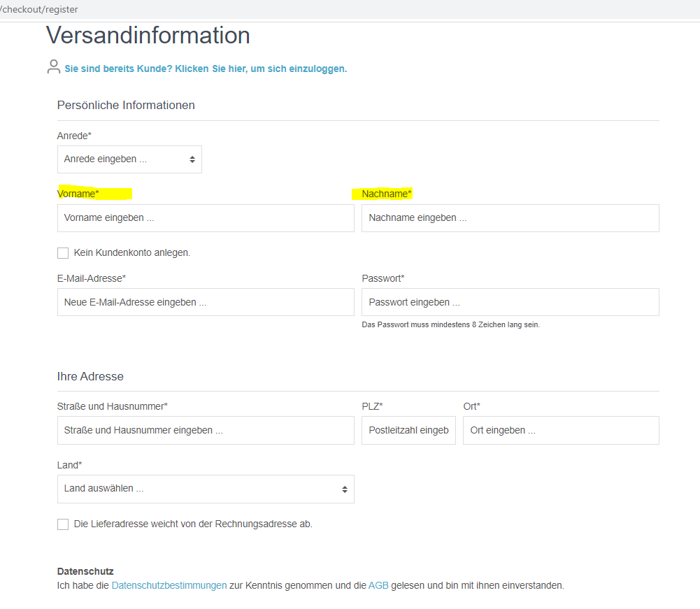Click the PLZ postal code field

coord(408,431)
